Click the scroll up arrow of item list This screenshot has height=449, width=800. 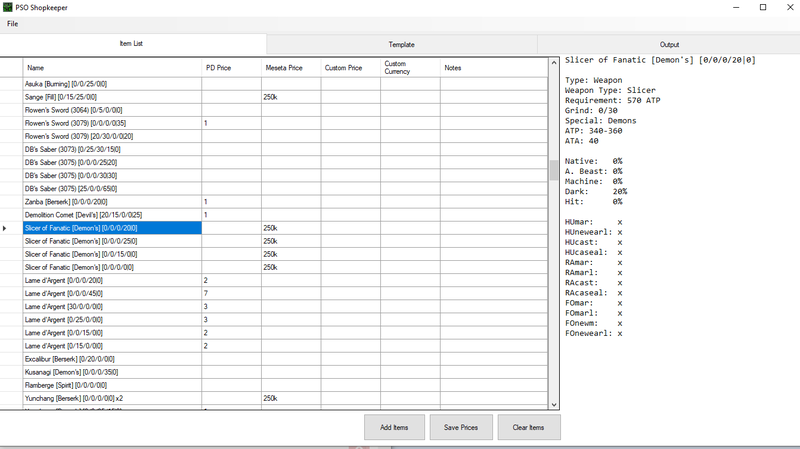[554, 63]
